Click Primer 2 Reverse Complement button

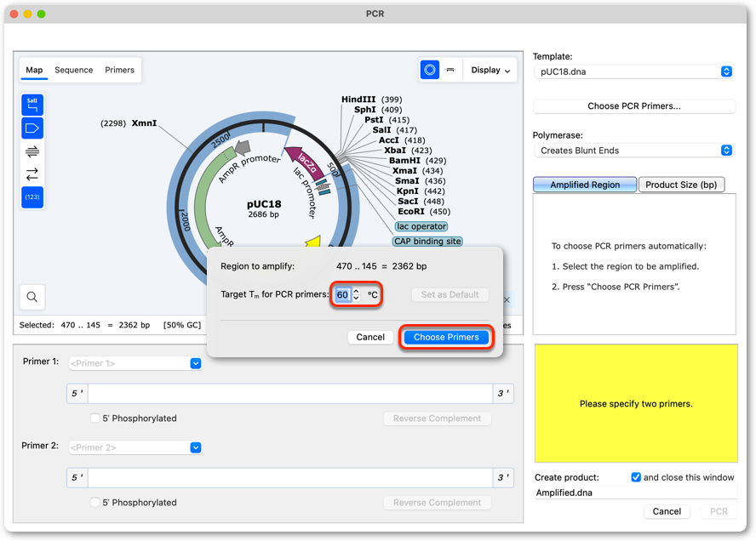[x=437, y=503]
